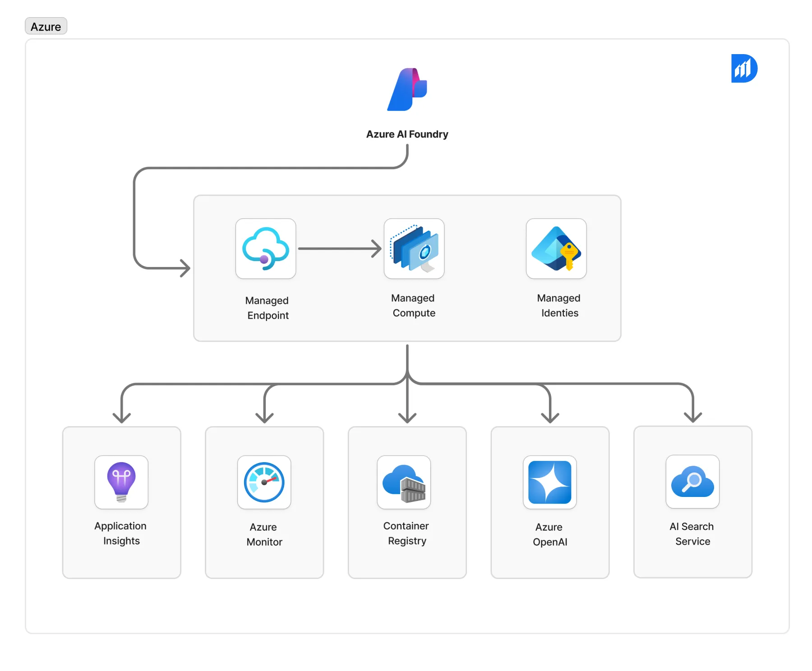
Task: Select the Managed Identities key icon
Action: [x=556, y=248]
